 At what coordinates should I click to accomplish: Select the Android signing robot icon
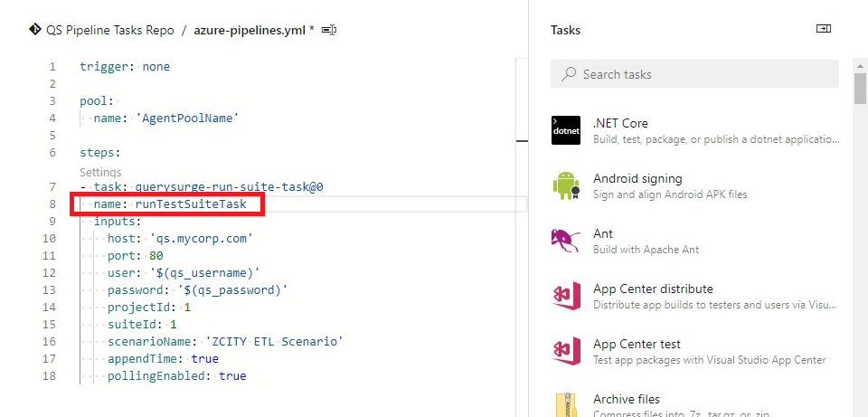tap(566, 185)
